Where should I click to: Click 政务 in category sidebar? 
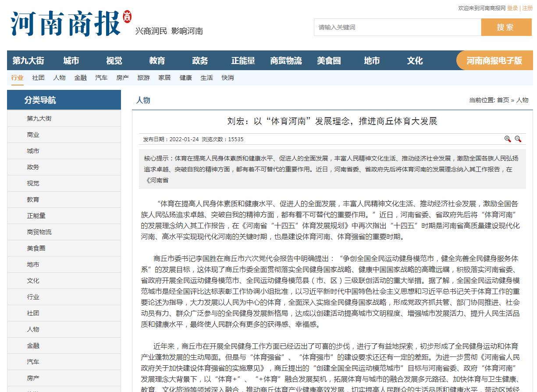(x=64, y=167)
